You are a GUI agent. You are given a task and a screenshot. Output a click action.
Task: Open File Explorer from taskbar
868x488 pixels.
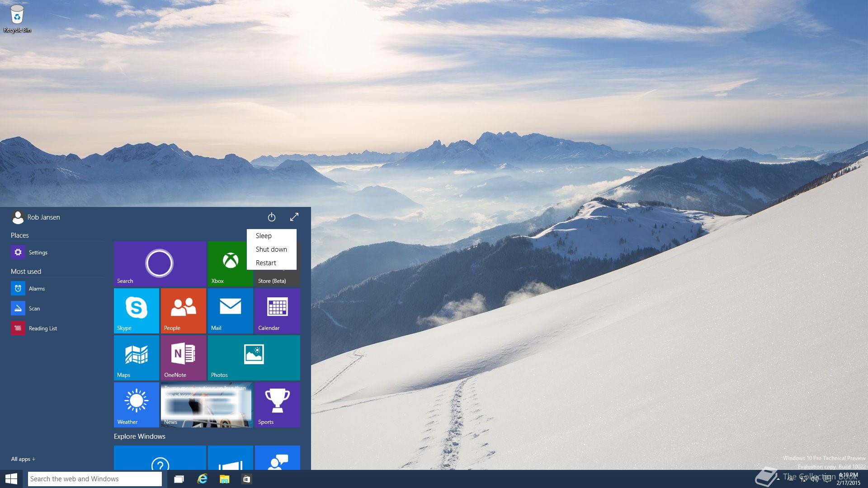225,479
